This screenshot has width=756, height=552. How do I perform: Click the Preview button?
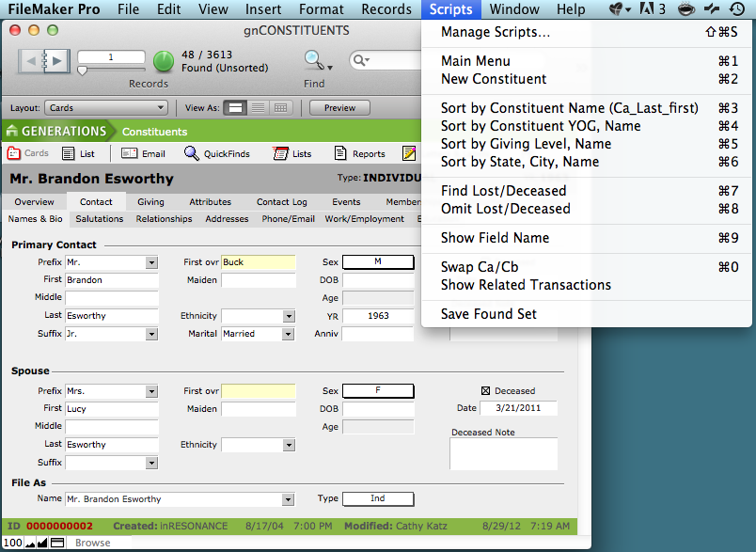(339, 108)
